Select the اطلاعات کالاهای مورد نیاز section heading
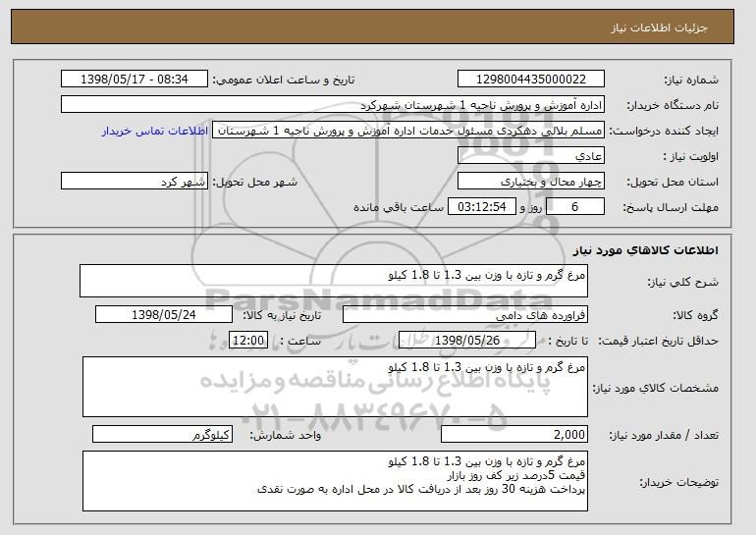756x535 pixels. click(x=646, y=250)
